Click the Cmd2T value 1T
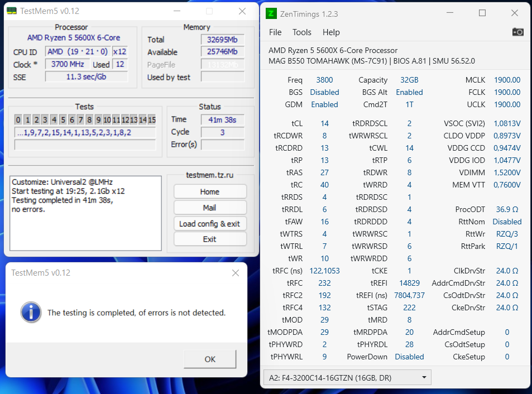 click(x=409, y=104)
